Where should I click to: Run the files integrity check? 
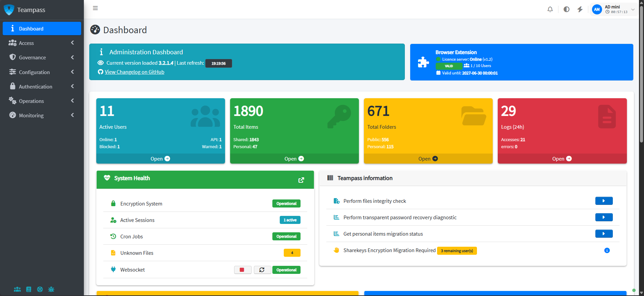click(x=604, y=201)
